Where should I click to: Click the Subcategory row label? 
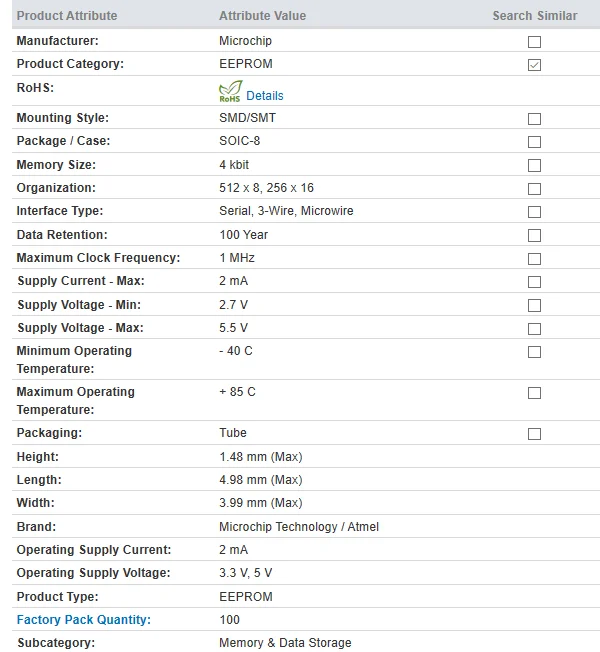[56, 642]
